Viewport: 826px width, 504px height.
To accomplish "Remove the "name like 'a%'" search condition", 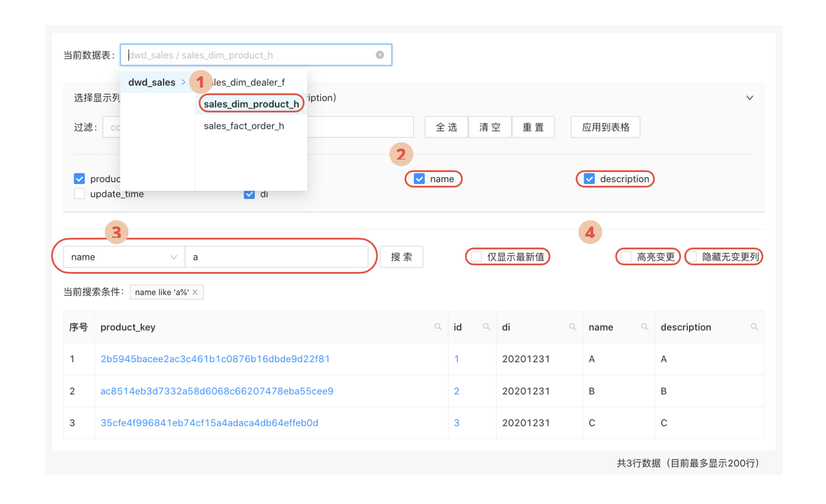I will pos(195,292).
